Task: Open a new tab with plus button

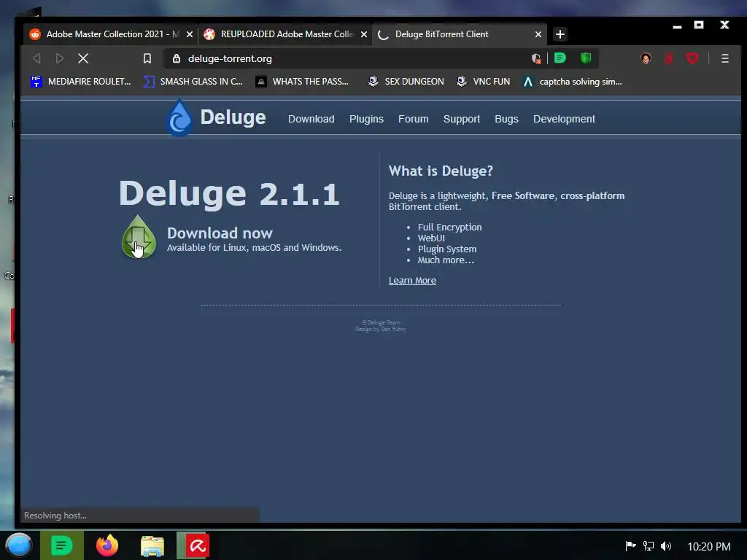Action: (x=560, y=34)
